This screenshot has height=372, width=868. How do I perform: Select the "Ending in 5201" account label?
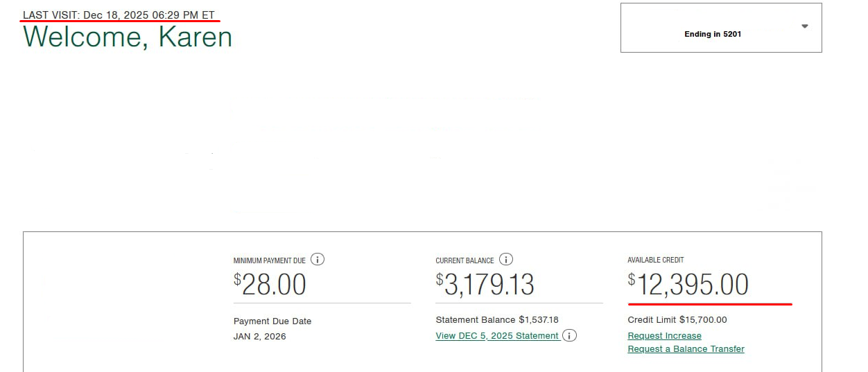click(712, 34)
